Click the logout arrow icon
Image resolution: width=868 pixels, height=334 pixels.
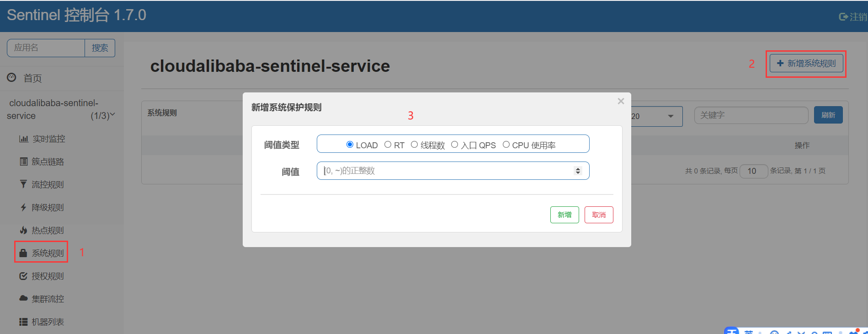tap(843, 17)
